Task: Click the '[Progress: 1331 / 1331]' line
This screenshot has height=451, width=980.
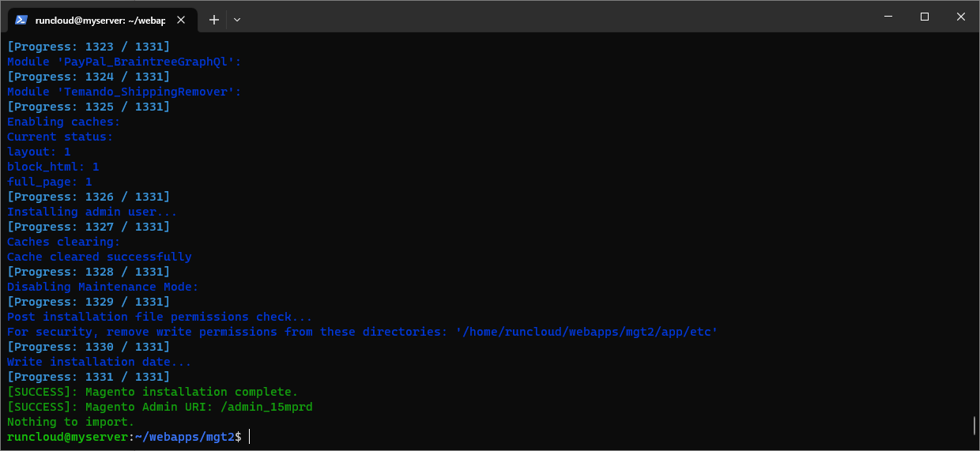Action: pos(89,377)
